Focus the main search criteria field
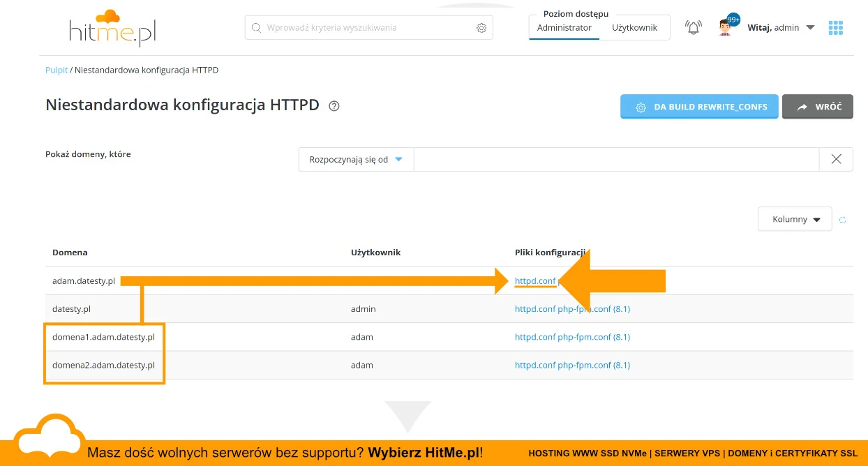The height and width of the screenshot is (466, 868). click(368, 28)
